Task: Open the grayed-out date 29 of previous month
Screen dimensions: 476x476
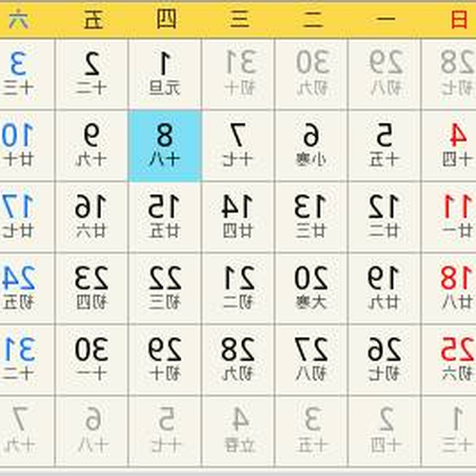Action: [x=385, y=74]
